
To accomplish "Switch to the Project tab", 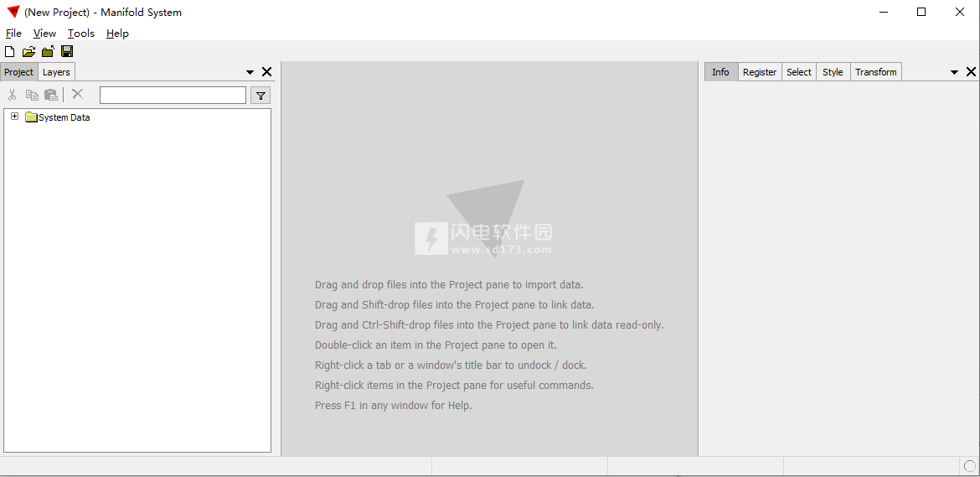I will tap(18, 72).
